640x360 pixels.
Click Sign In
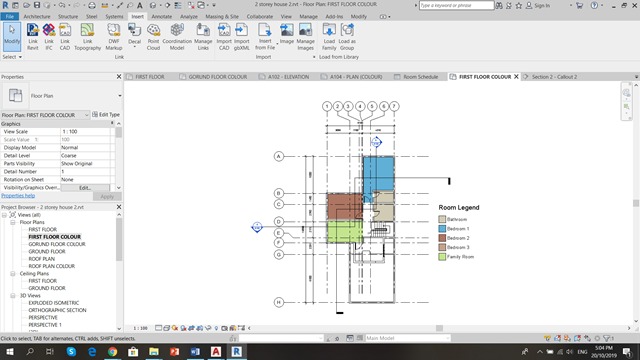538,5
